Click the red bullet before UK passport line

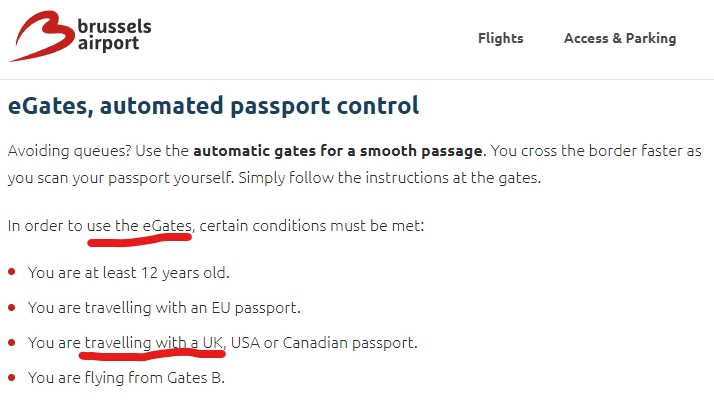[12, 342]
